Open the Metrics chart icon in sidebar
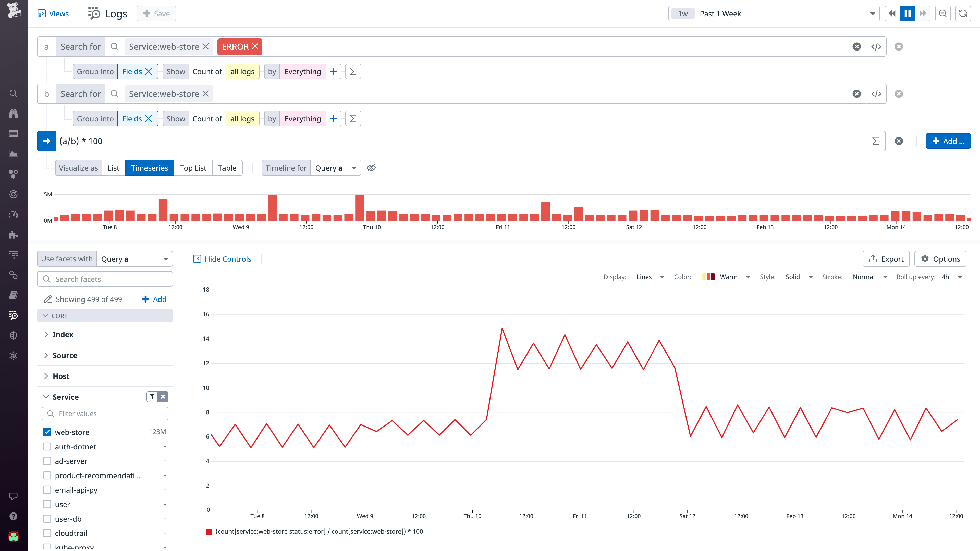The image size is (980, 551). tap(13, 154)
